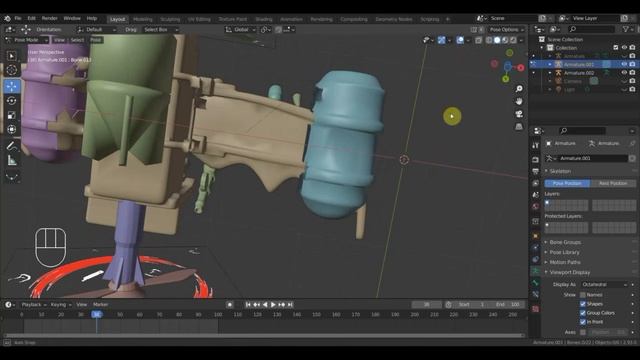Open the Output properties tab icon

[536, 171]
